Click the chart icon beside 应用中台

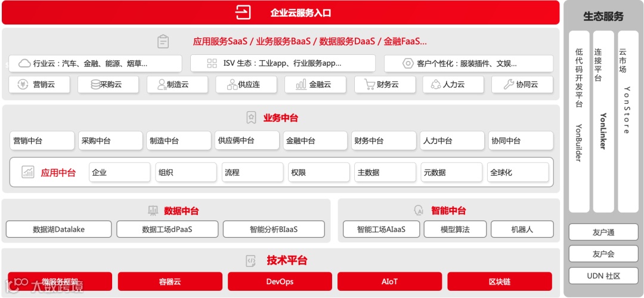[28, 172]
